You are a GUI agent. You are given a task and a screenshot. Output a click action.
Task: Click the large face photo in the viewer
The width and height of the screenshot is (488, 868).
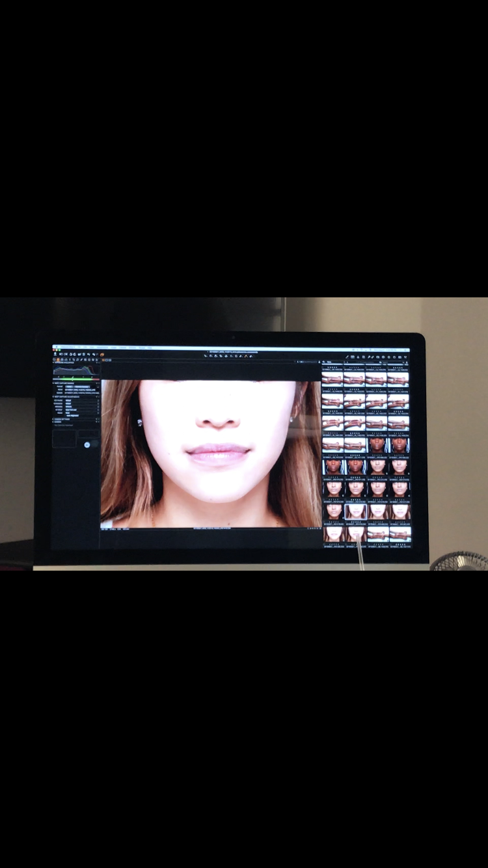point(211,454)
